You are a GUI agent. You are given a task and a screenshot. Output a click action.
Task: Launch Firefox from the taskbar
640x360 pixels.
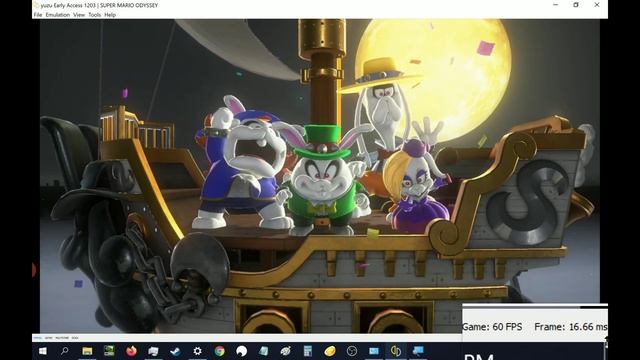tap(131, 351)
